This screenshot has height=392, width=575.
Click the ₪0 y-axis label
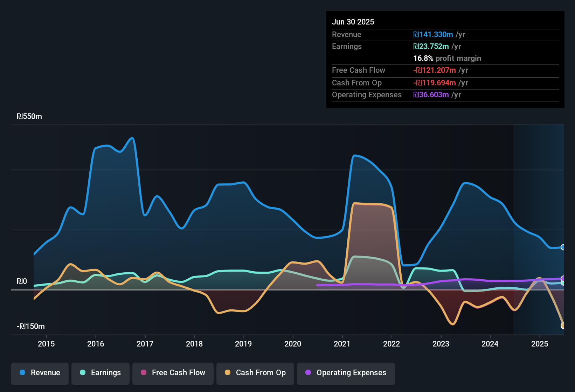(x=22, y=281)
